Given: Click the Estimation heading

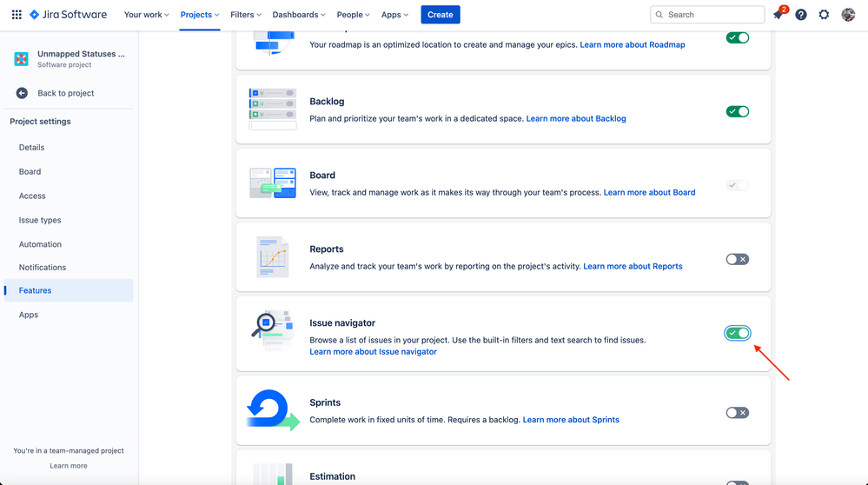Looking at the screenshot, I should [x=332, y=476].
